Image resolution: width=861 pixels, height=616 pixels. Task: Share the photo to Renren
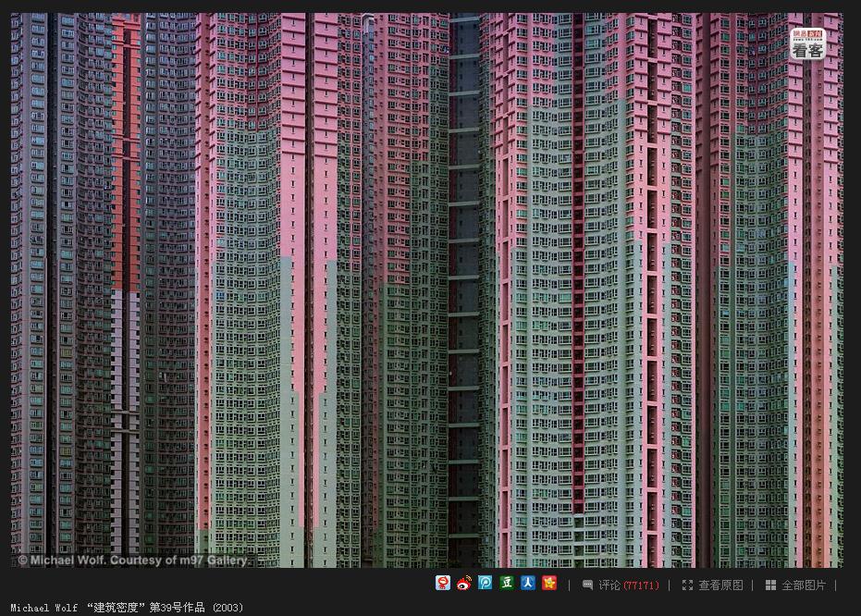(x=528, y=583)
